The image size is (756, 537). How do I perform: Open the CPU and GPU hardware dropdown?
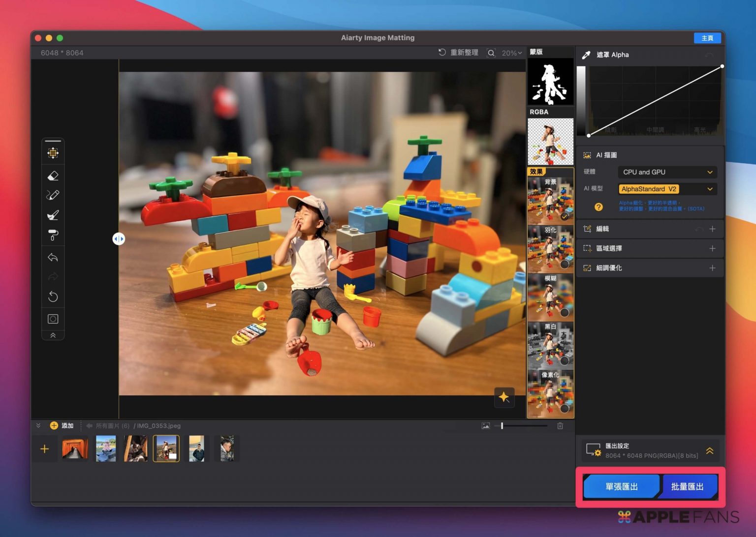667,172
